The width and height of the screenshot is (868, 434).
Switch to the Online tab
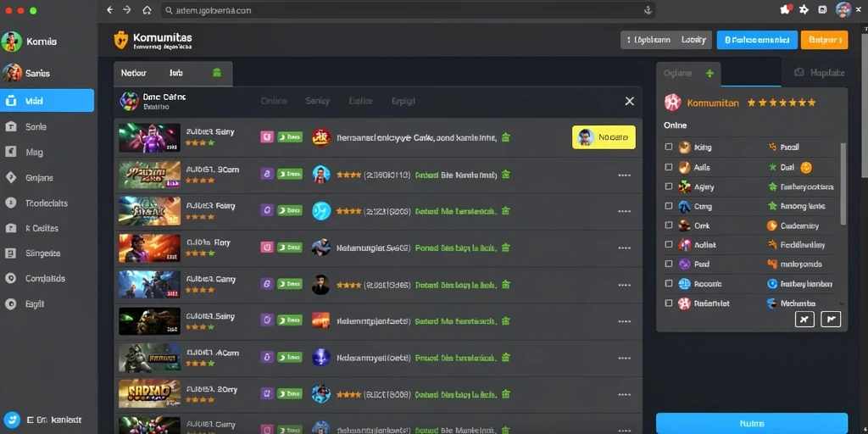tap(274, 101)
